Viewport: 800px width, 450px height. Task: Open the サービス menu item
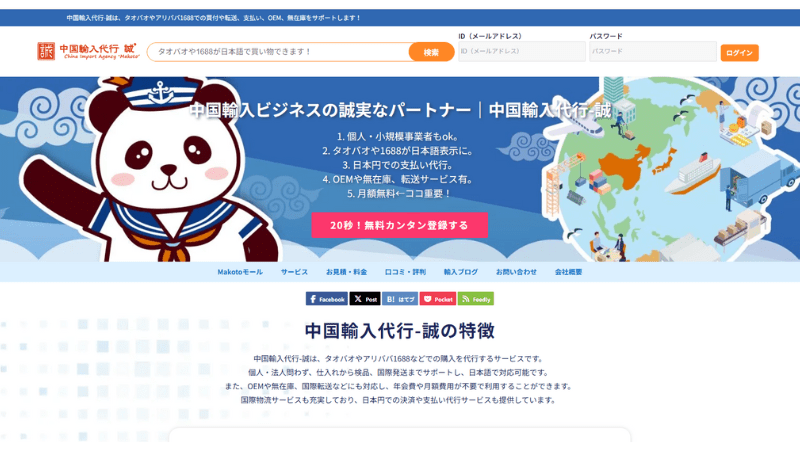tap(294, 272)
